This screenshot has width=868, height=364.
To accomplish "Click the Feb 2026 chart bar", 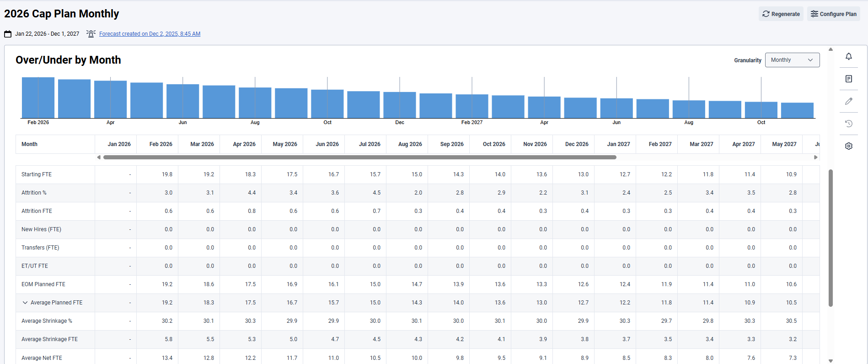I will point(38,98).
